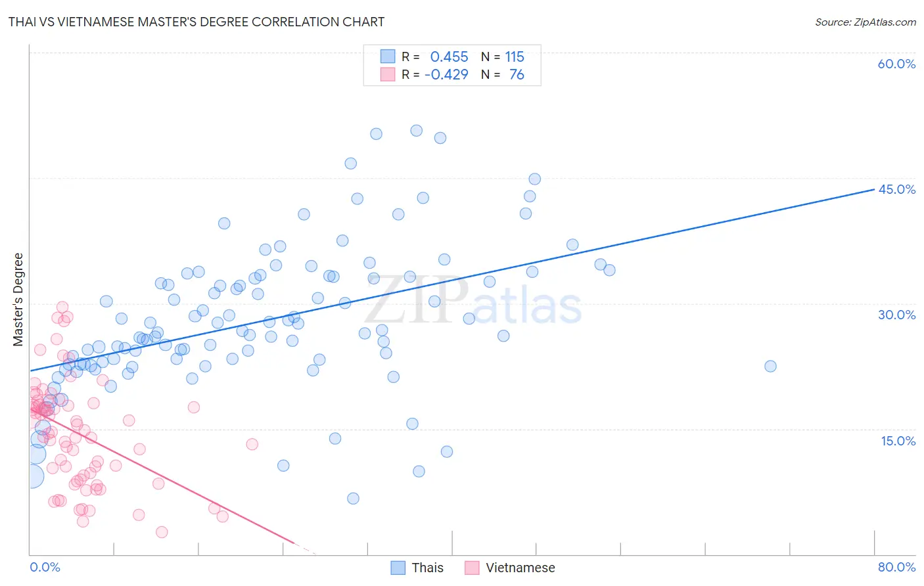The width and height of the screenshot is (924, 586).
Task: Click the pink swatch in correlation box
Action: 388,74
